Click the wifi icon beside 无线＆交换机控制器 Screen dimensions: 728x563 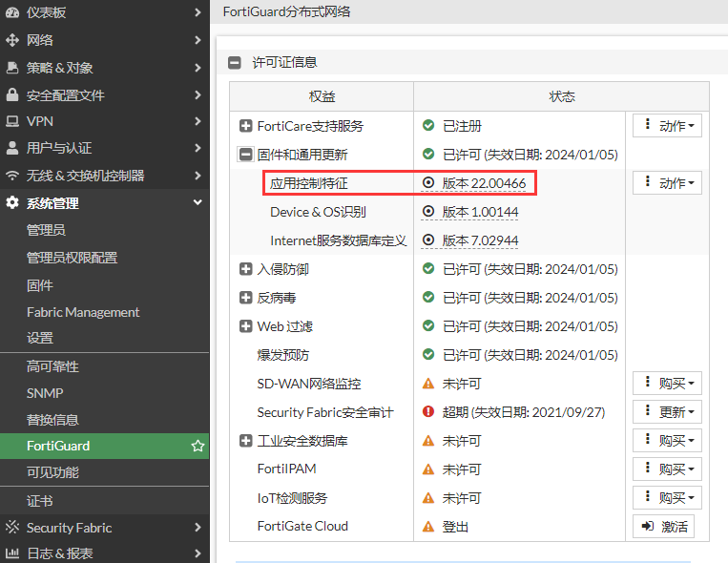(x=12, y=176)
